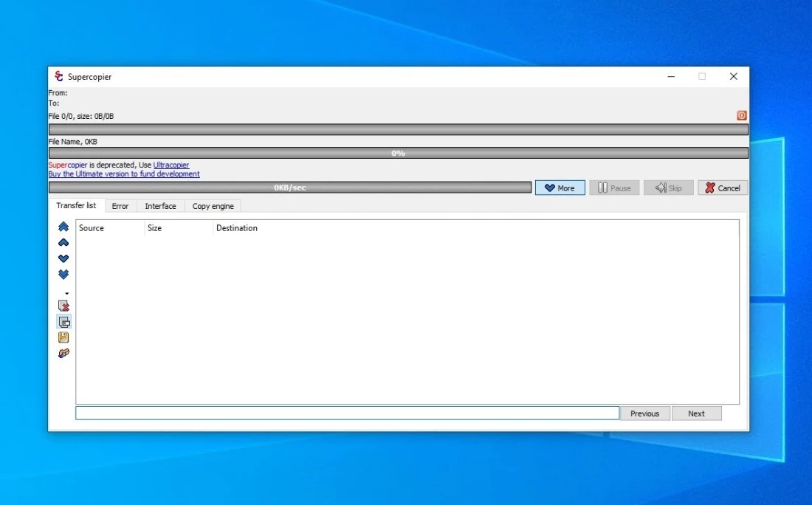Click the floppy disk export list icon
Screen dimensions: 812x505
[x=63, y=337]
